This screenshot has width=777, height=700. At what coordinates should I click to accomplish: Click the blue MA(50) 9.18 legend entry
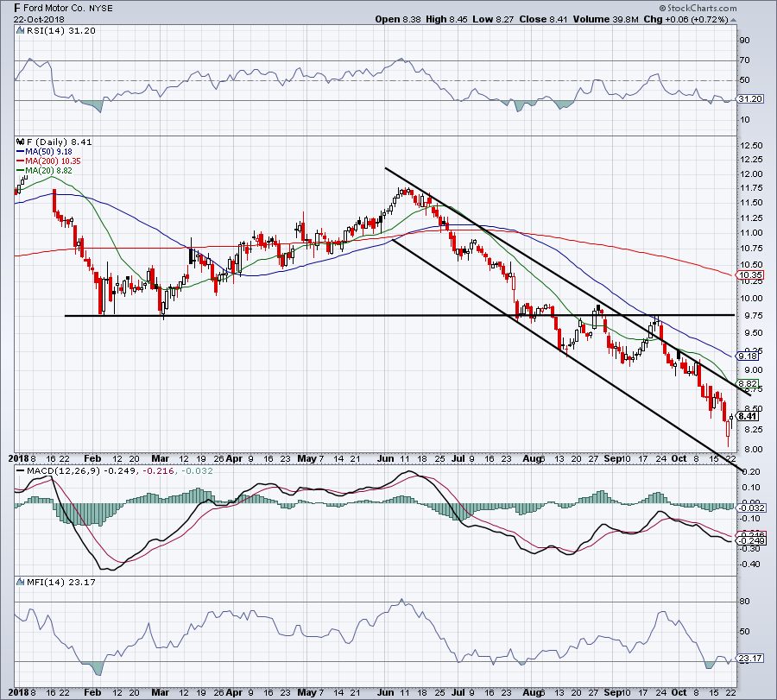click(x=44, y=152)
